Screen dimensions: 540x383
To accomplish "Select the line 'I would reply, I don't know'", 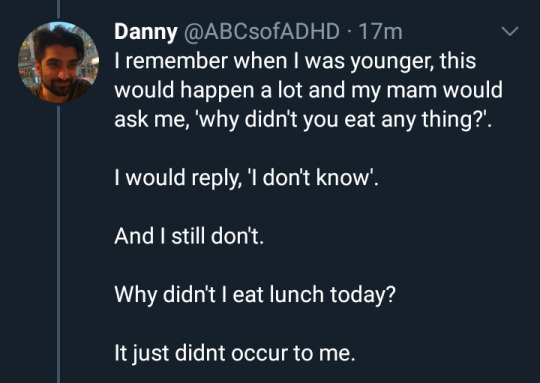I will (x=246, y=178).
